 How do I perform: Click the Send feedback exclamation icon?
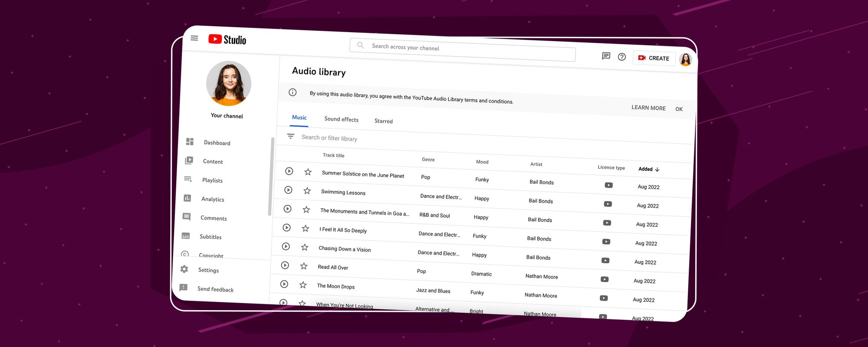tap(183, 288)
